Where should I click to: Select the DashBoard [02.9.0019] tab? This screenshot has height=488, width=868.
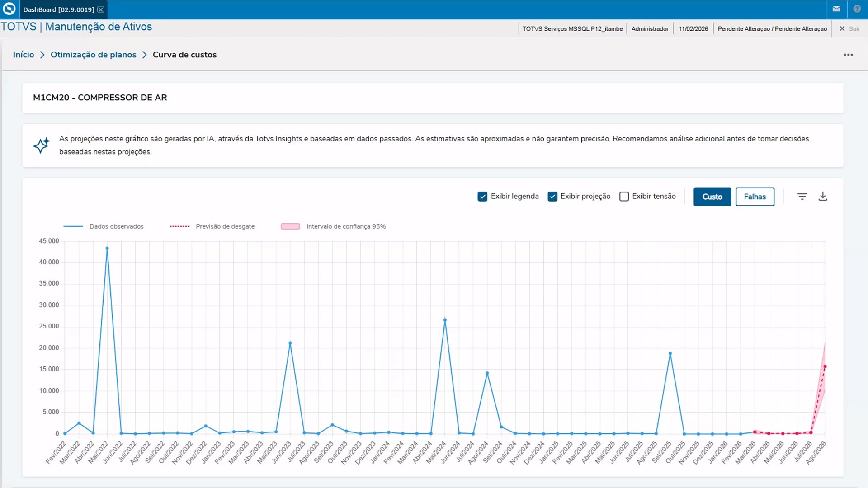pos(59,9)
